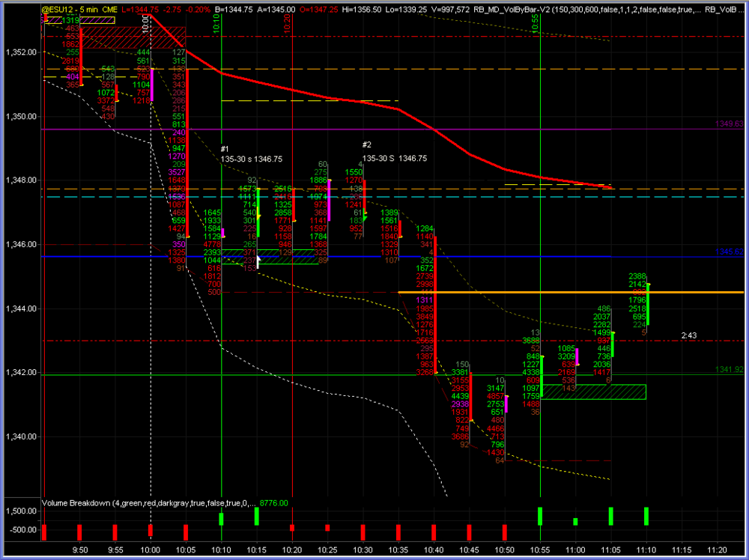Click the -500.00 volume scale label

[23, 530]
